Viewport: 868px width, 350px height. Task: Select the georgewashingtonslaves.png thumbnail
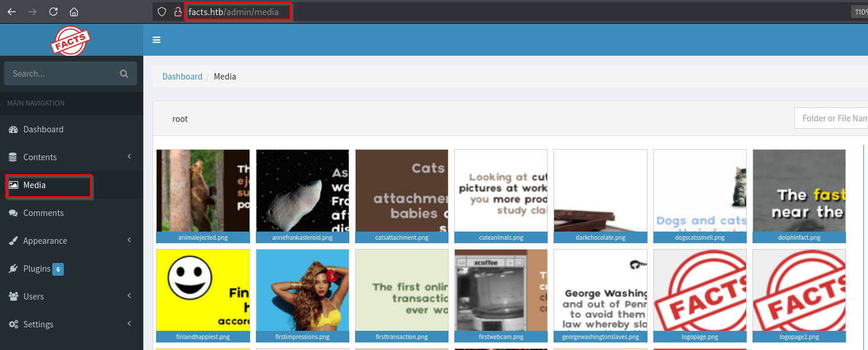coord(601,295)
